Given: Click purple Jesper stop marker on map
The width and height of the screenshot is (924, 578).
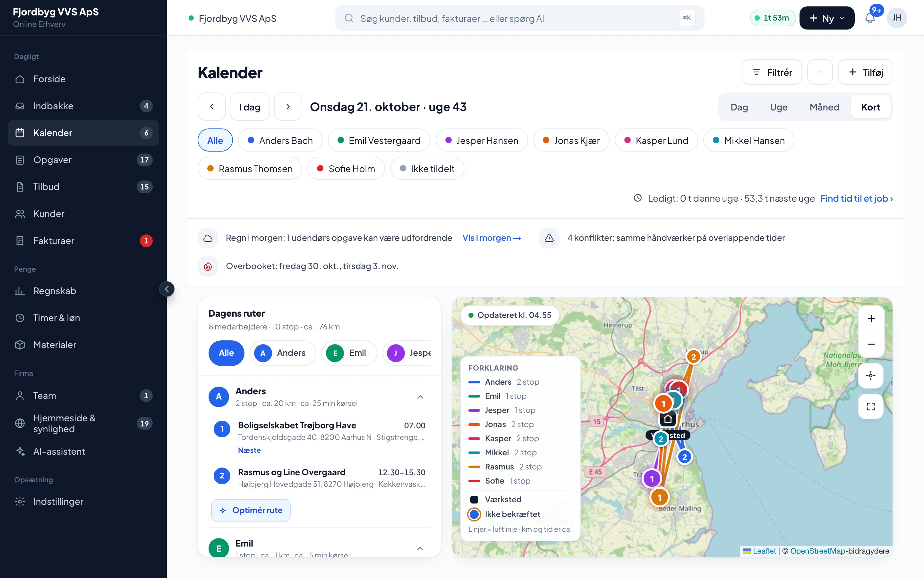Looking at the screenshot, I should click(x=652, y=478).
